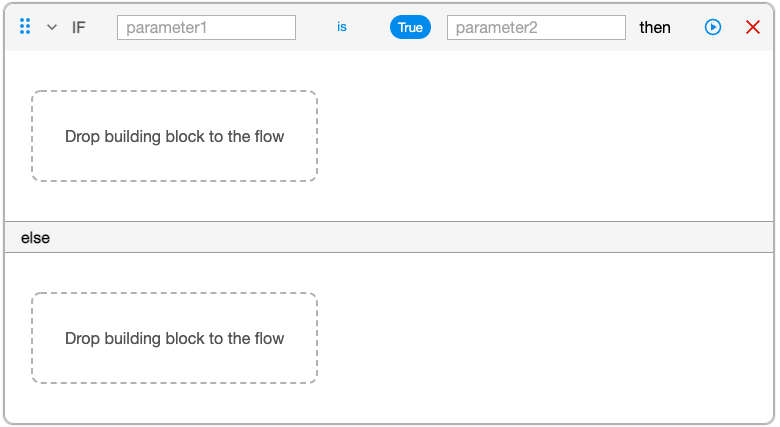780x427 pixels.
Task: Switch the True value to False
Action: tap(410, 27)
